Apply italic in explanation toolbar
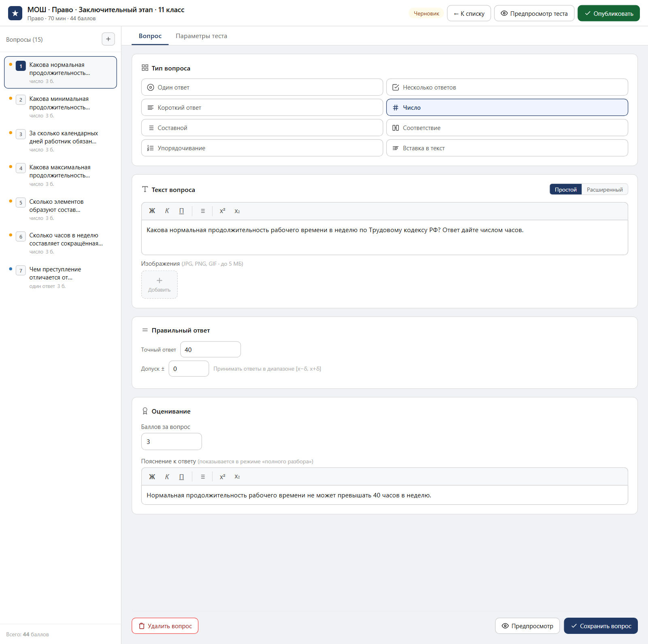The image size is (648, 644). point(167,477)
